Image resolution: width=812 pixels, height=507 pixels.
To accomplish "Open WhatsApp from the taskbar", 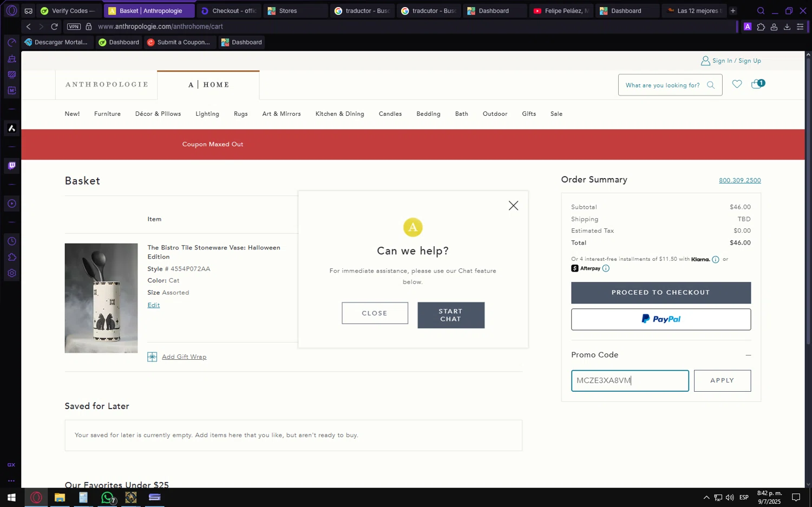I will [108, 497].
